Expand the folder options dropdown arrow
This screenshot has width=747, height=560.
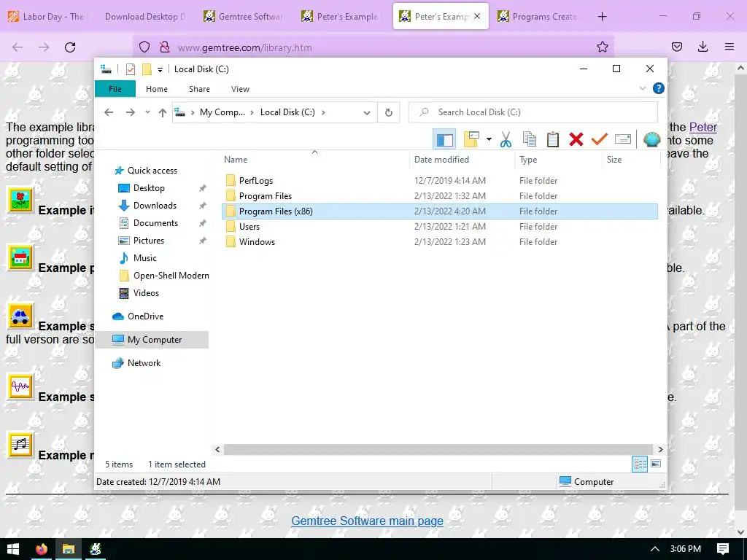(489, 139)
